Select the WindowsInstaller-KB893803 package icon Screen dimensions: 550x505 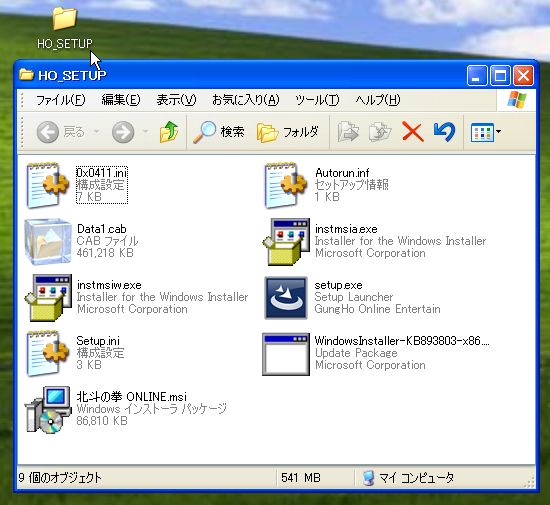(x=286, y=354)
